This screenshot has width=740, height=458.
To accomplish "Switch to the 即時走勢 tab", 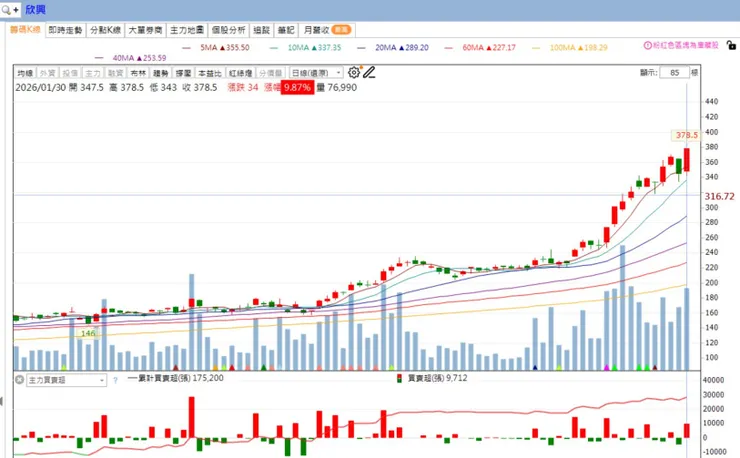I will (65, 30).
